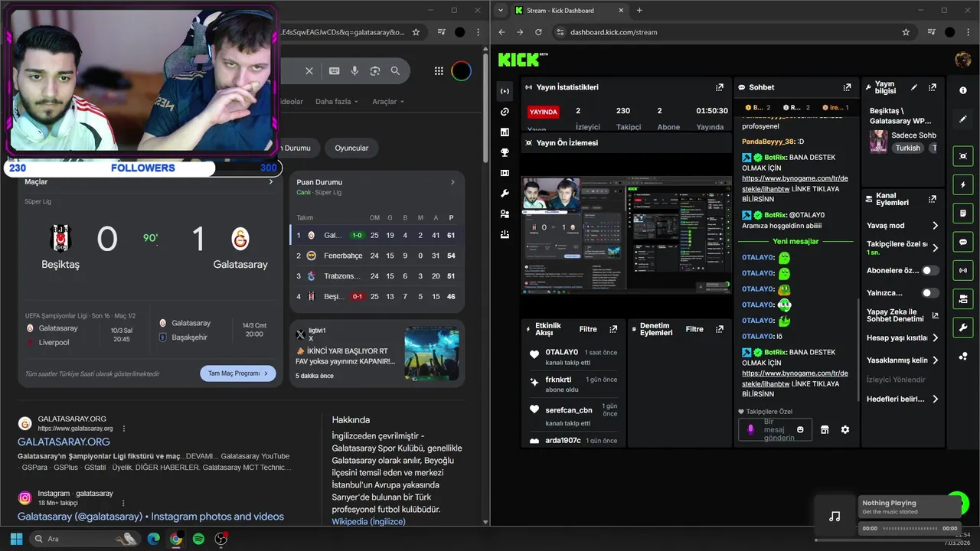Open the wrench settings icon in Kick left sidebar
The image size is (980, 551).
(505, 194)
